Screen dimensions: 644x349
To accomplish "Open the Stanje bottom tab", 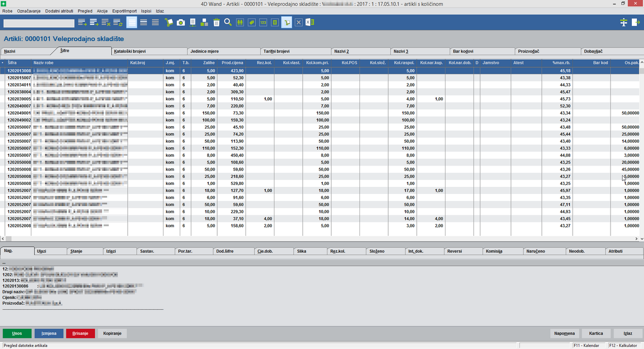I will pyautogui.click(x=85, y=251).
